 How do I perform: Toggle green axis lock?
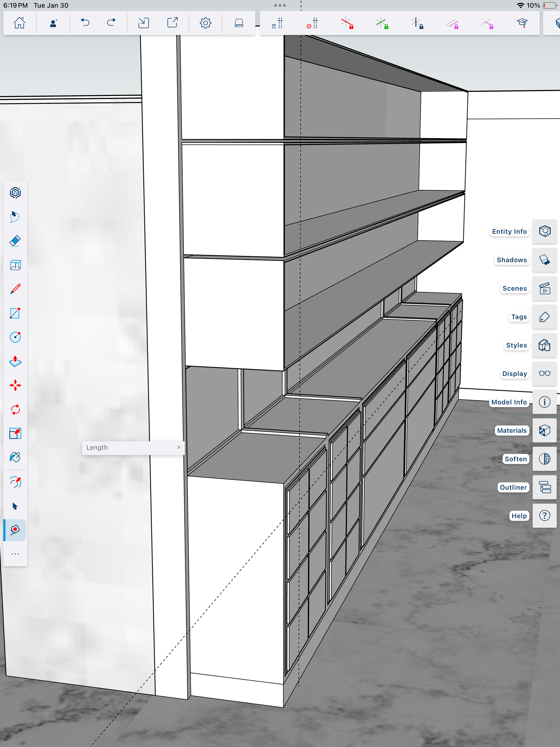click(x=382, y=23)
